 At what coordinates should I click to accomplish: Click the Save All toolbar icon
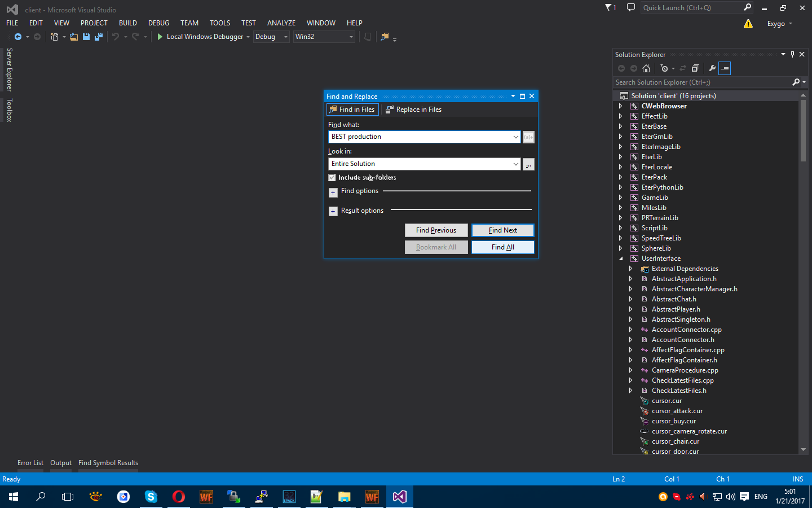point(99,37)
